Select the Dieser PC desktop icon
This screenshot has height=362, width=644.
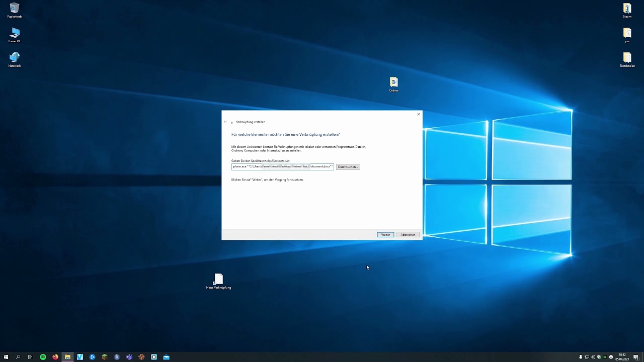pyautogui.click(x=14, y=35)
